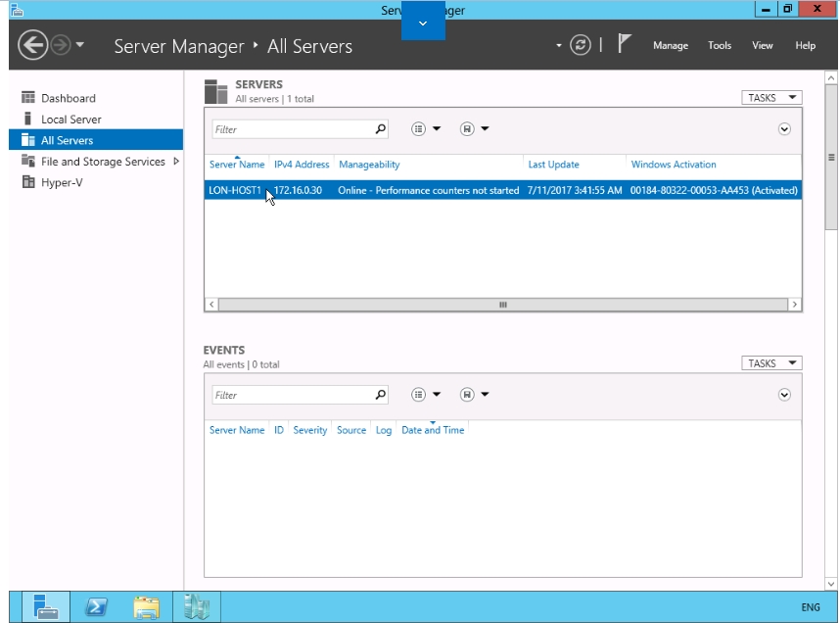Open the Events criteria dropdown arrow
The width and height of the screenshot is (840, 623).
point(436,395)
